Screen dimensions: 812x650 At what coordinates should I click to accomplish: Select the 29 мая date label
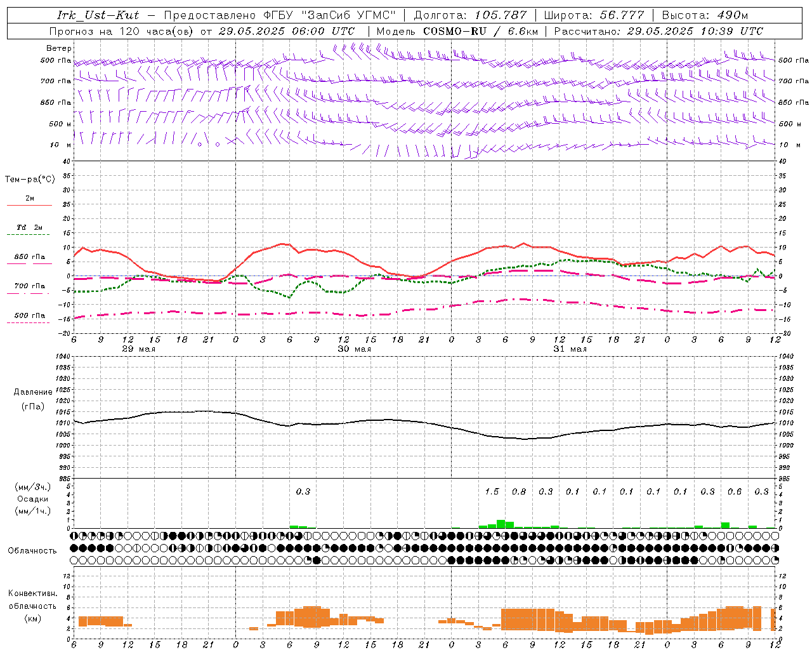tap(139, 349)
